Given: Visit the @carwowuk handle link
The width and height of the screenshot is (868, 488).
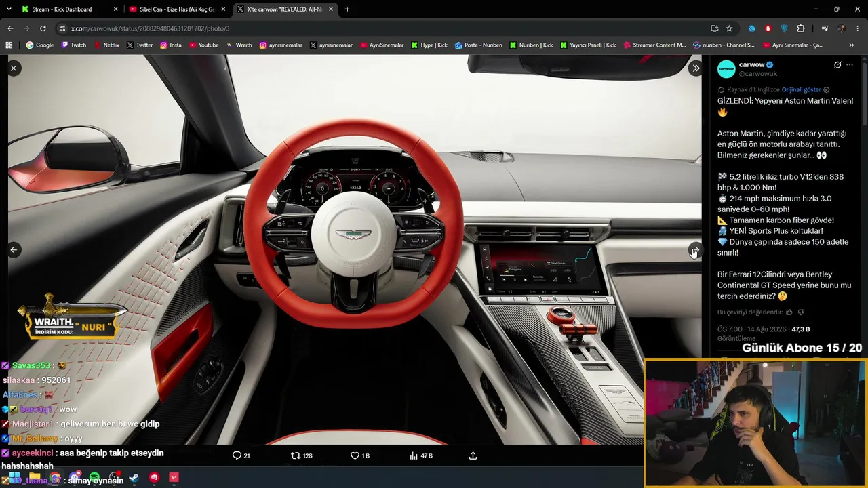Looking at the screenshot, I should click(x=758, y=74).
